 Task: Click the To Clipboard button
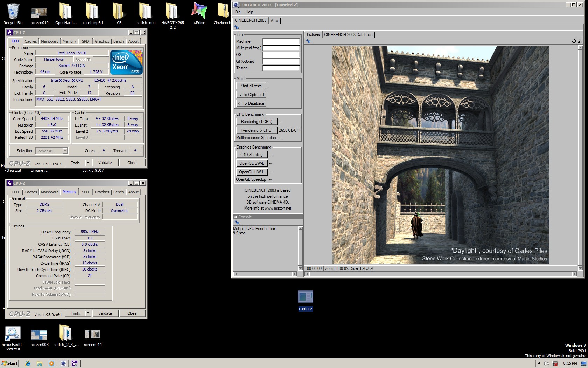pos(251,95)
